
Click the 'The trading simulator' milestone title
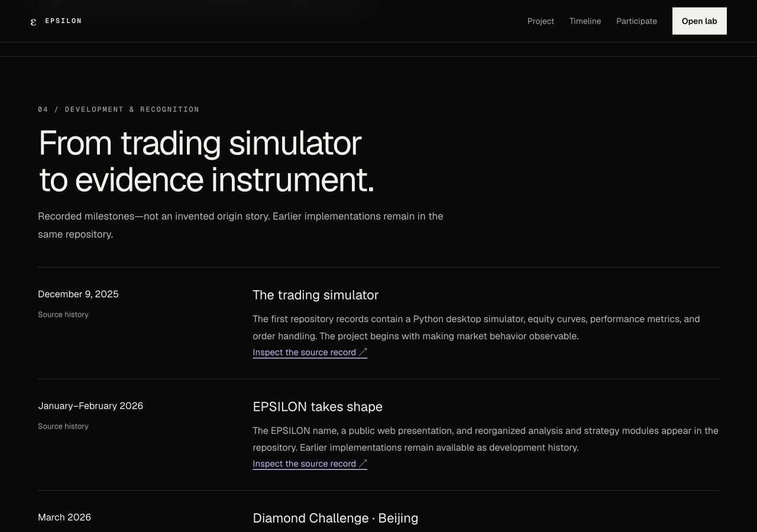[x=315, y=295]
